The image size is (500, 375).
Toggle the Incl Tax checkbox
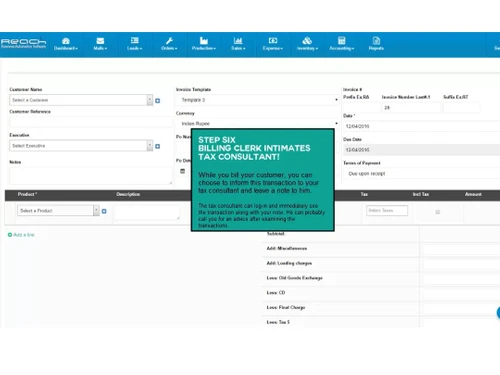tap(438, 212)
